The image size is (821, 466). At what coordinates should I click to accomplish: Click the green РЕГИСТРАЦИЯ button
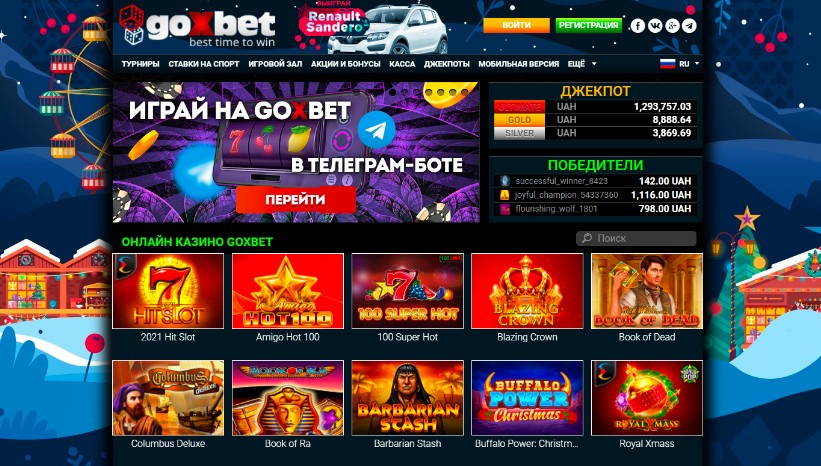click(x=589, y=25)
